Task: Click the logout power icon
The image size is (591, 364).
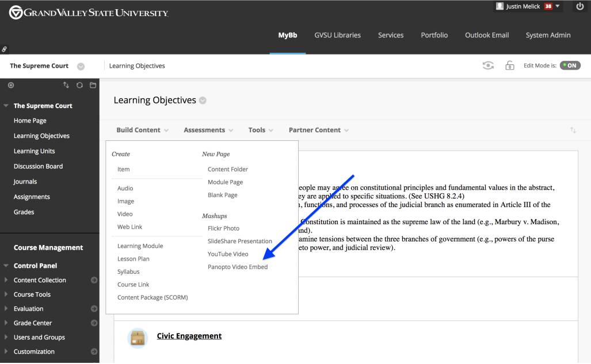Action: coord(579,6)
